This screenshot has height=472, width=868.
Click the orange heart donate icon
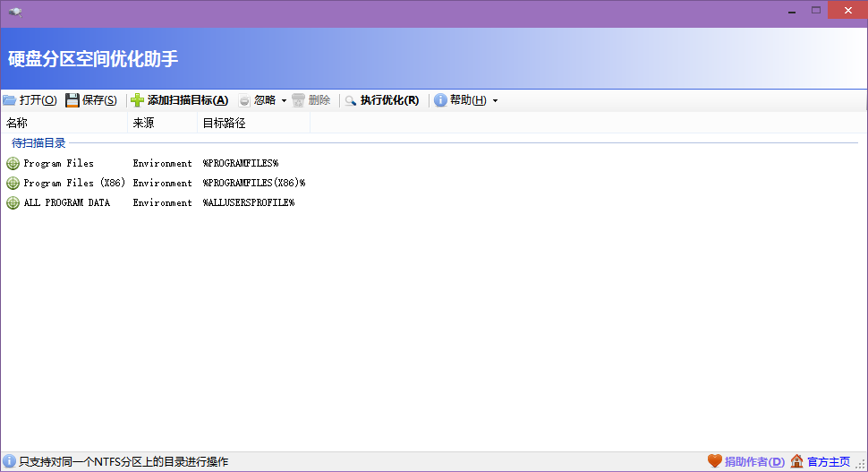point(715,461)
